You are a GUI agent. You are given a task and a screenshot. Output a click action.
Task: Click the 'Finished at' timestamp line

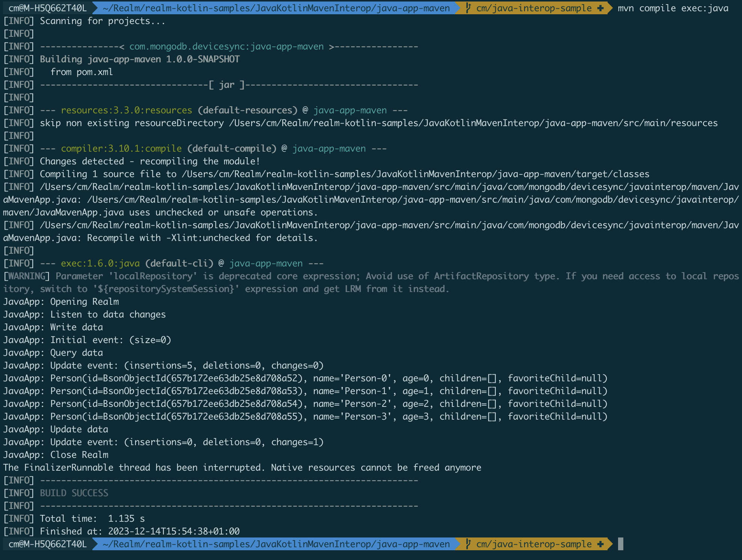click(x=139, y=531)
